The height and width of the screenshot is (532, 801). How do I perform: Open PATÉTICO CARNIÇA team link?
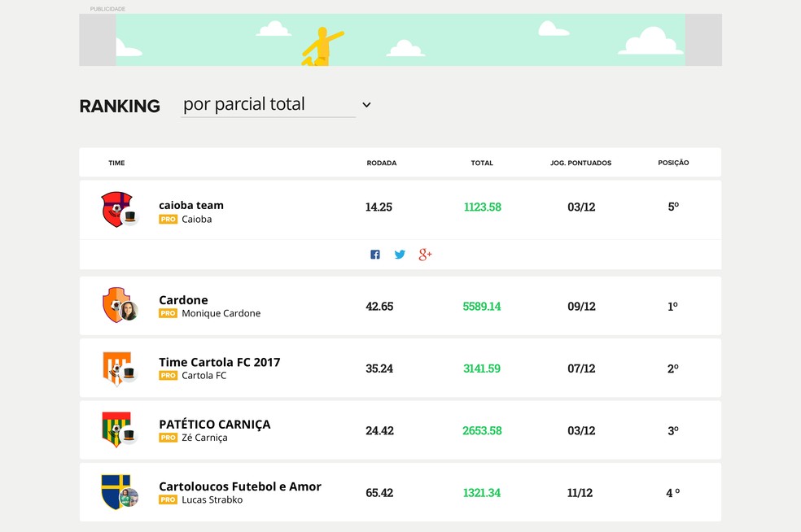pyautogui.click(x=215, y=425)
